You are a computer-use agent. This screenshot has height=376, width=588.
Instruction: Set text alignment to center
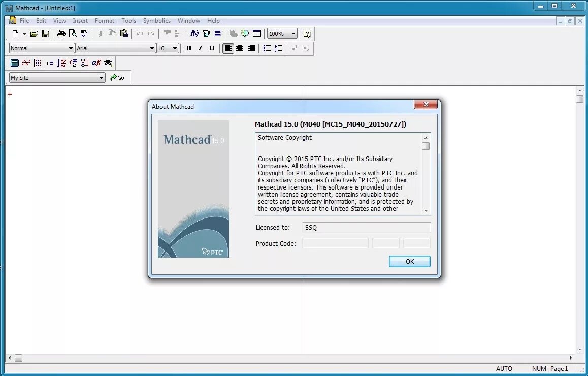pos(240,48)
